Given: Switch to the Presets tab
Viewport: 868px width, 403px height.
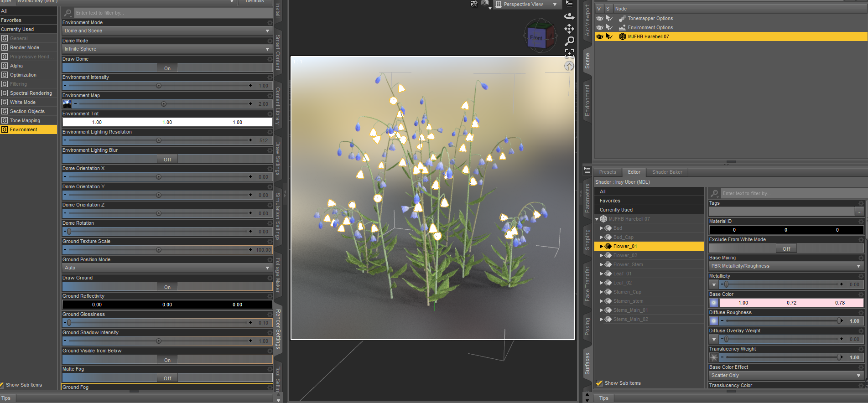Looking at the screenshot, I should pyautogui.click(x=608, y=172).
